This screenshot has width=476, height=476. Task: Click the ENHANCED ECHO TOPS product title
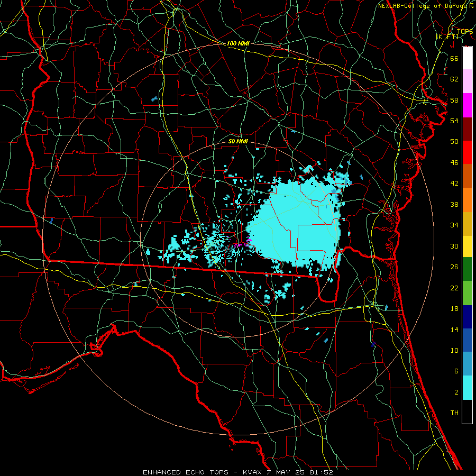coord(186,472)
